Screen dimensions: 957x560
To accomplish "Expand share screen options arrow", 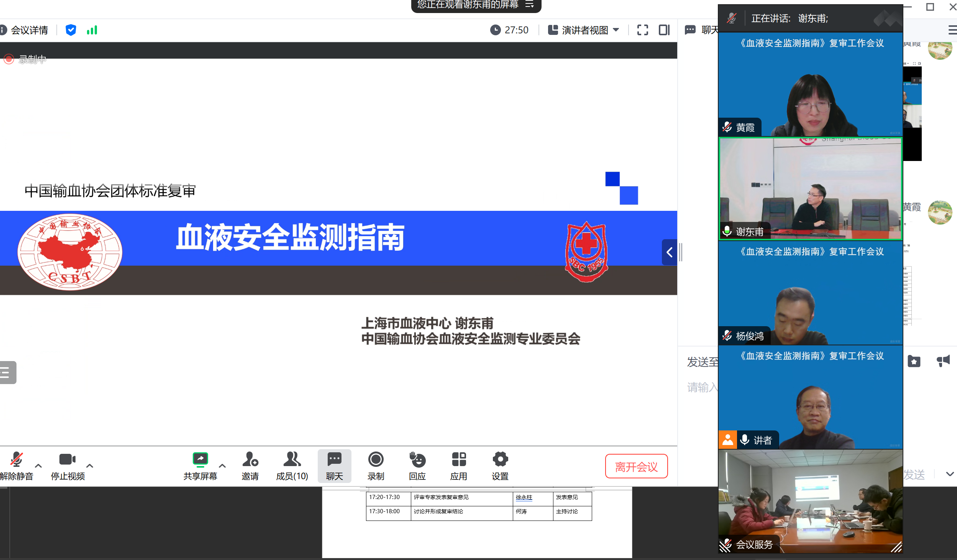I will [x=222, y=466].
